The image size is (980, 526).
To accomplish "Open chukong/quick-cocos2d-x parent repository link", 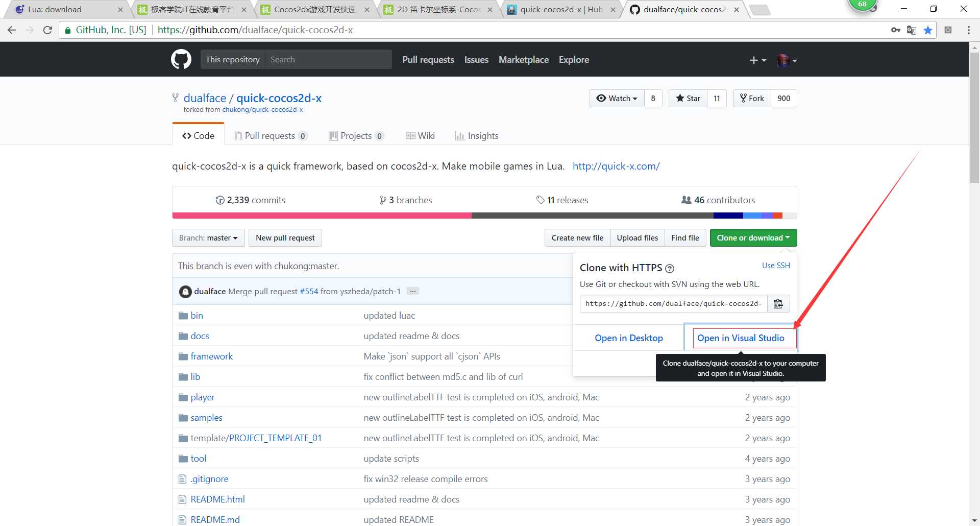I will coord(262,110).
